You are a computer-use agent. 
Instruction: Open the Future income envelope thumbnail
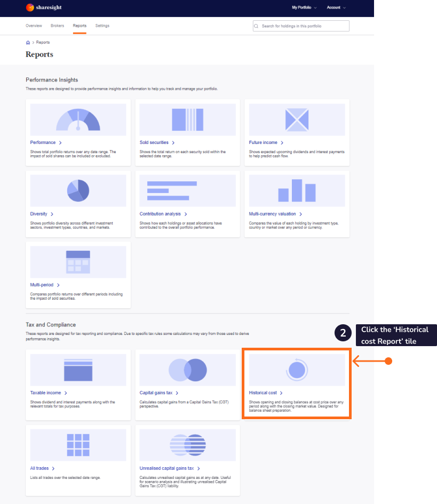tap(297, 119)
